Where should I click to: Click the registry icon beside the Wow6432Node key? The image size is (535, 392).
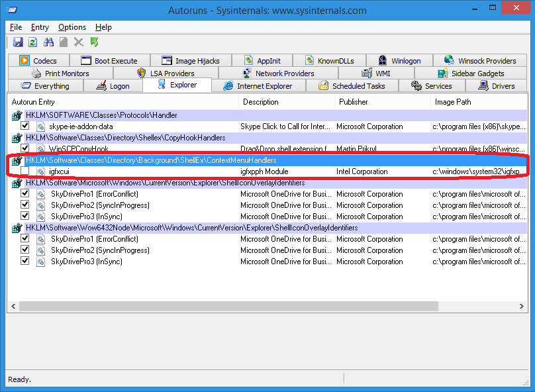[x=17, y=228]
